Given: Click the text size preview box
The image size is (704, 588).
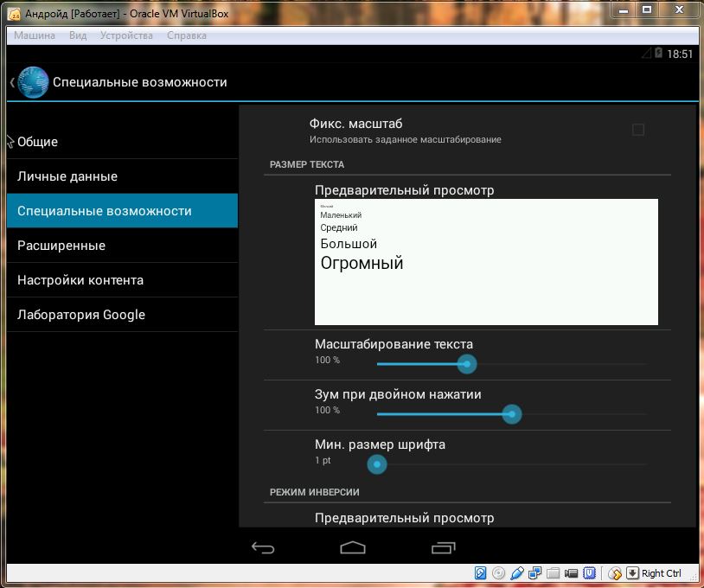Looking at the screenshot, I should (486, 262).
